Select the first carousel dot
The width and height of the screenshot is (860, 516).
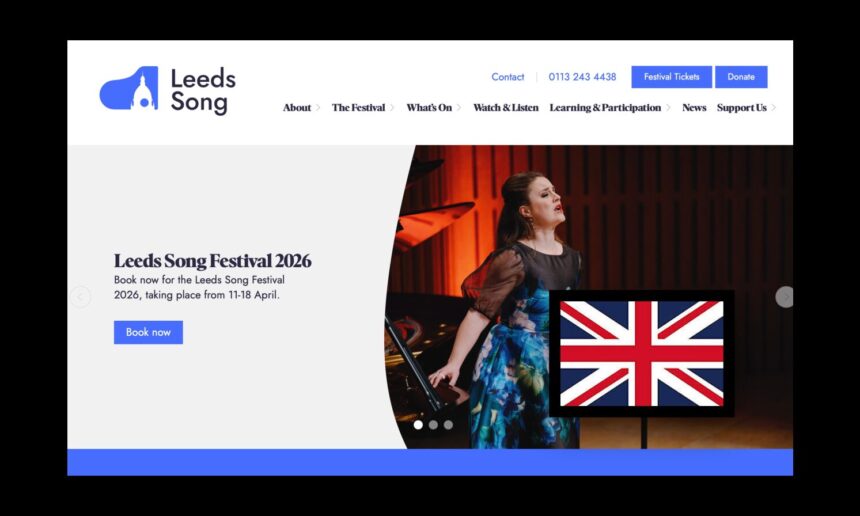point(418,424)
